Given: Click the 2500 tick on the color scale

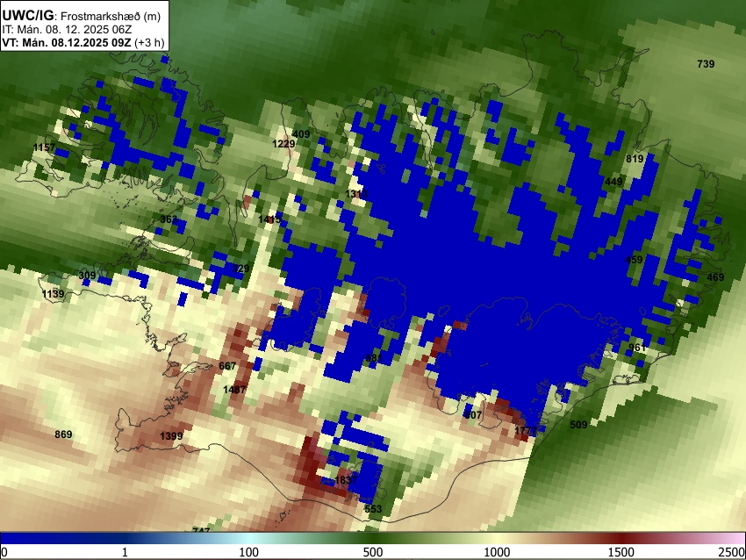Looking at the screenshot, I should [x=732, y=552].
